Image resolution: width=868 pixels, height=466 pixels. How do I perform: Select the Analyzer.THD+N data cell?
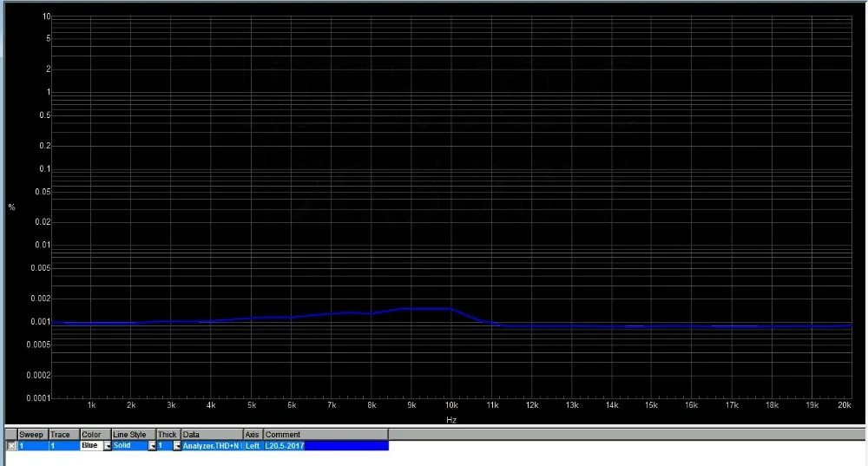coord(212,445)
